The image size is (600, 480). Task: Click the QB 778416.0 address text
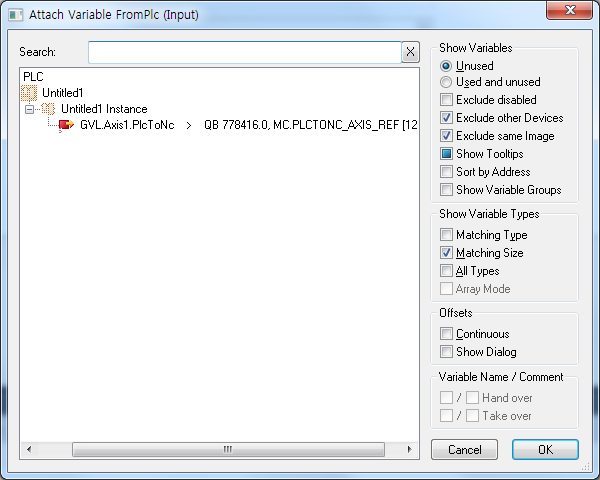236,125
